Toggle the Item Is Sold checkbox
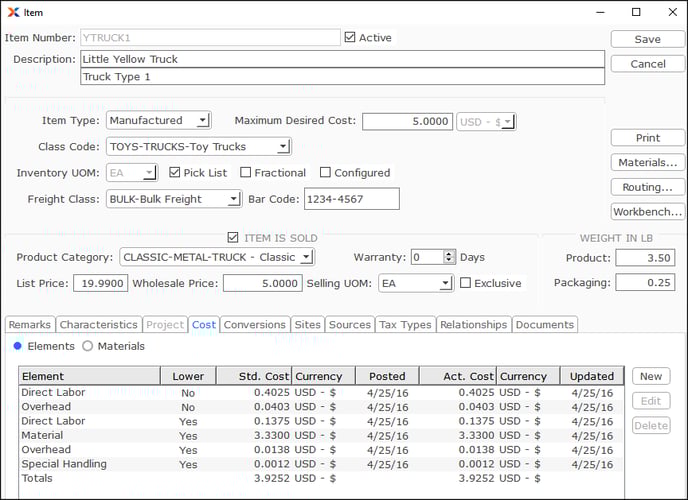Image resolution: width=688 pixels, height=500 pixels. [233, 238]
